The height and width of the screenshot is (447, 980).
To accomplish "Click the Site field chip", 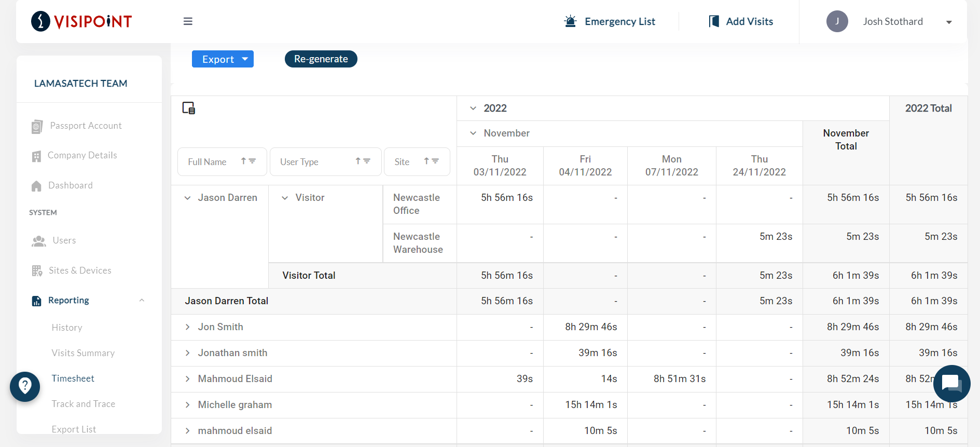I will (417, 161).
